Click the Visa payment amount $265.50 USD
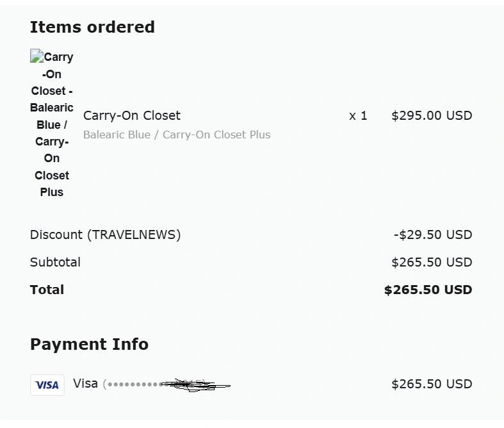Screen dimensions: 504x428 click(432, 384)
